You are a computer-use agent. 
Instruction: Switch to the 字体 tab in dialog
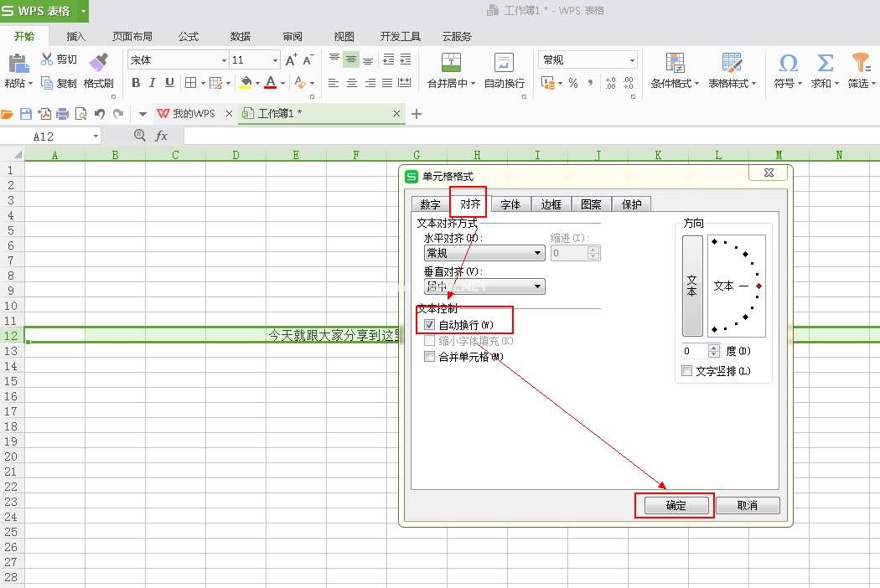[x=510, y=204]
